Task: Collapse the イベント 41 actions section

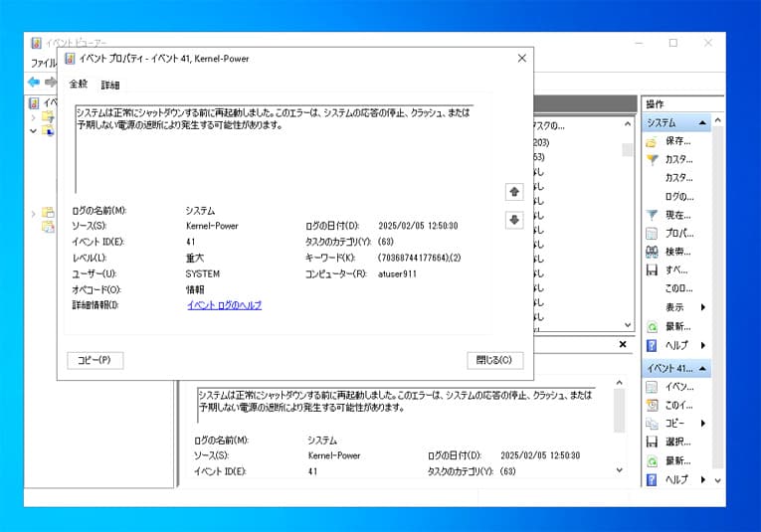Action: [703, 369]
